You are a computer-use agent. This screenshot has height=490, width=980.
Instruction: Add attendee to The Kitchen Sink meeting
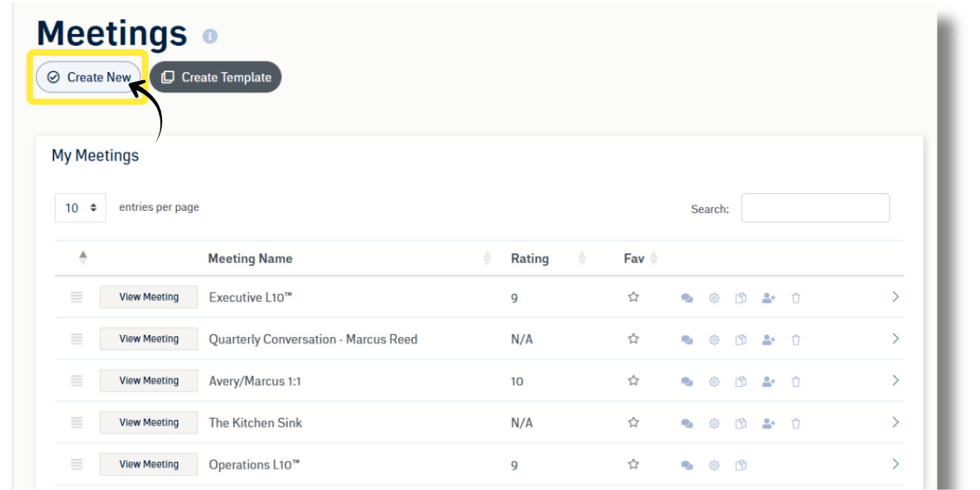click(x=768, y=423)
